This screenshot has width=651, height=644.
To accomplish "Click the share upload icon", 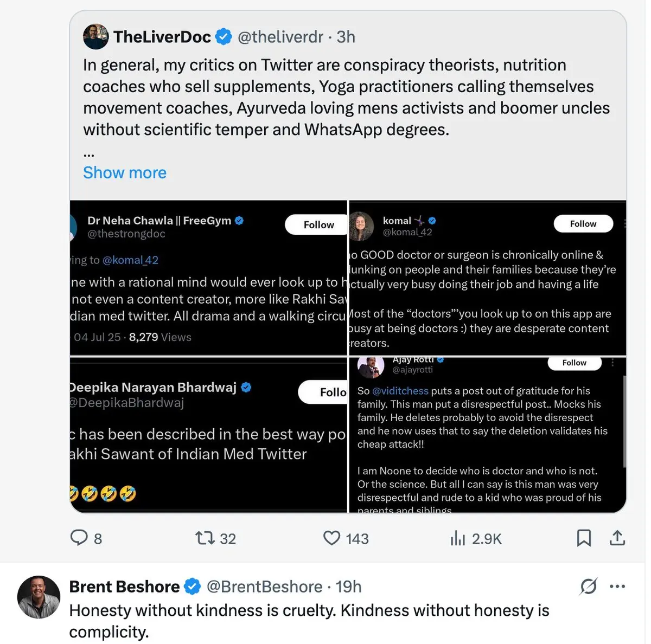I will (x=617, y=538).
